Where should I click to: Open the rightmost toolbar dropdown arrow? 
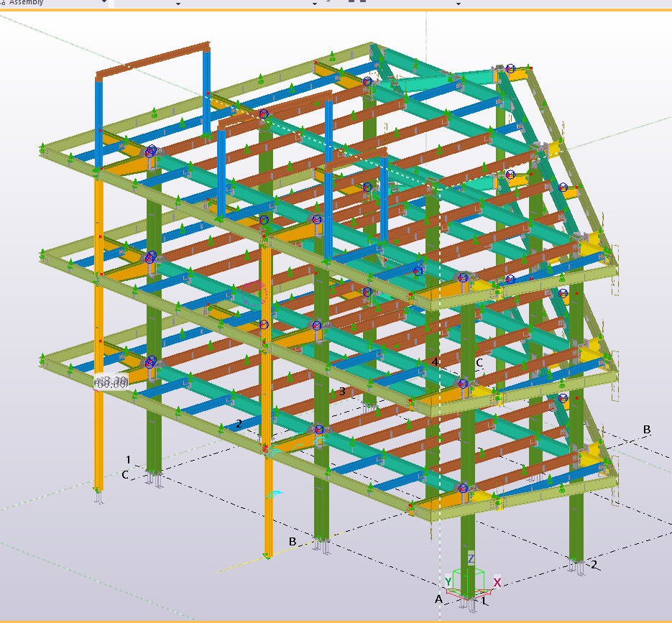coord(458,3)
